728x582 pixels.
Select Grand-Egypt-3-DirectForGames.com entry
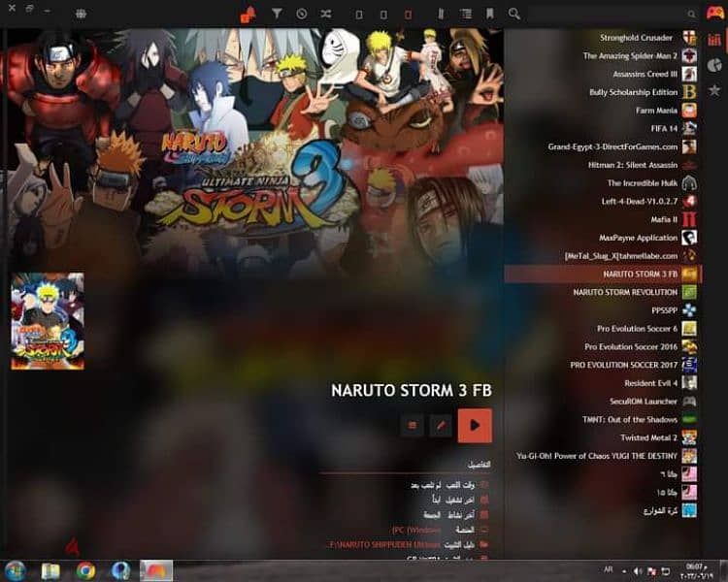(x=603, y=146)
